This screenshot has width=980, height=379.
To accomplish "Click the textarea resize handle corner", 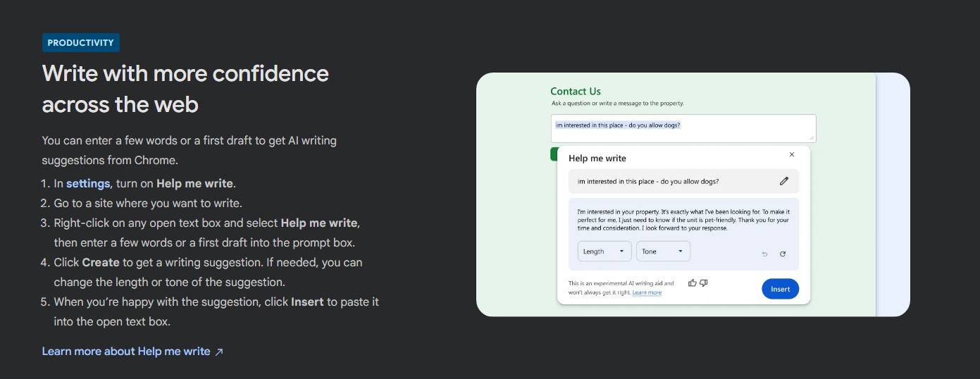I will (x=812, y=138).
